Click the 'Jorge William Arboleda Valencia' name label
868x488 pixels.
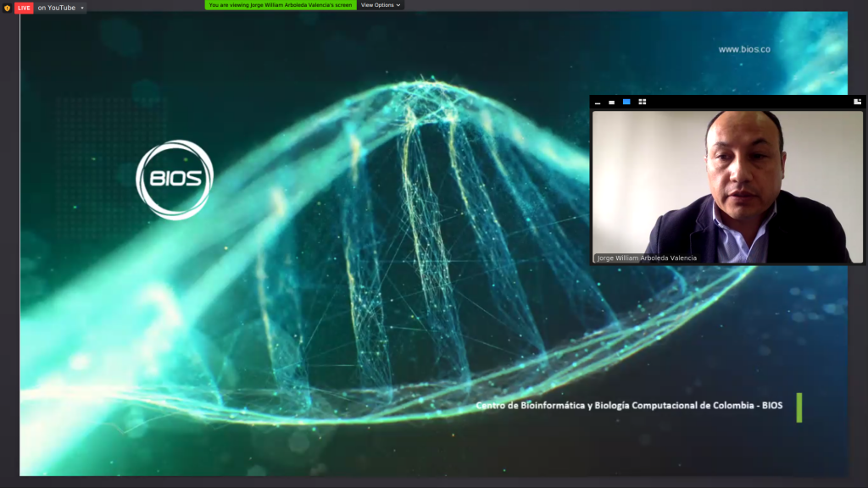coord(647,258)
